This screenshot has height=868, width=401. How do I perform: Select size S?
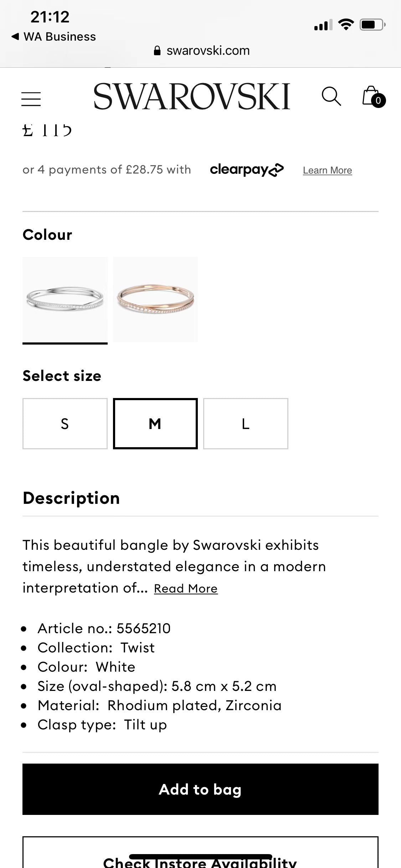tap(65, 424)
